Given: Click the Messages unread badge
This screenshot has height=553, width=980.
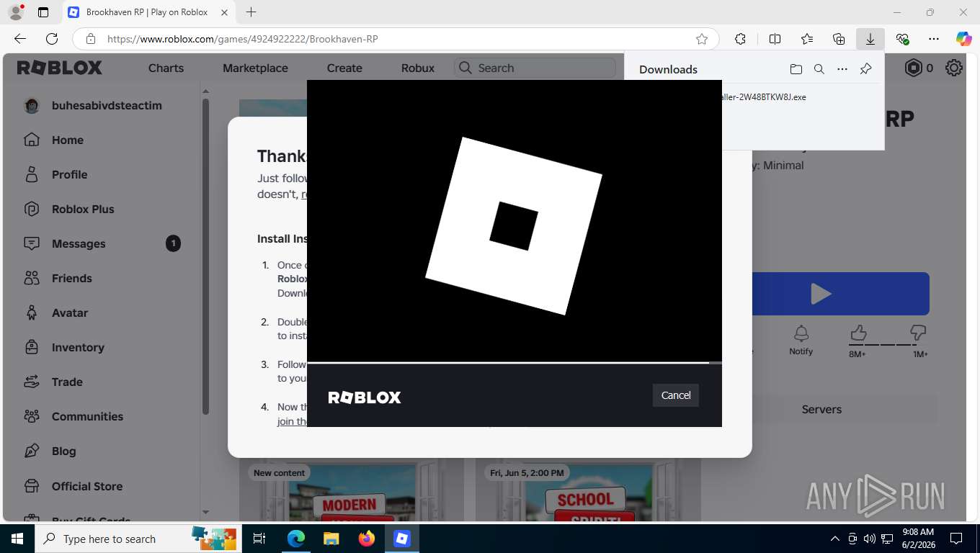Looking at the screenshot, I should [173, 243].
